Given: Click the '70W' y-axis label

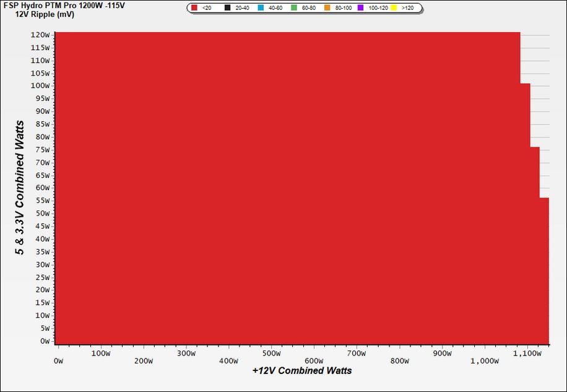Looking at the screenshot, I should [42, 163].
